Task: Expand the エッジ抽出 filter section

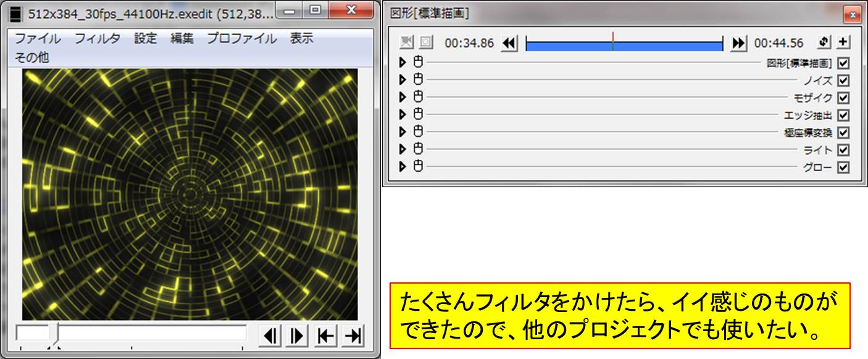Action: tap(403, 114)
